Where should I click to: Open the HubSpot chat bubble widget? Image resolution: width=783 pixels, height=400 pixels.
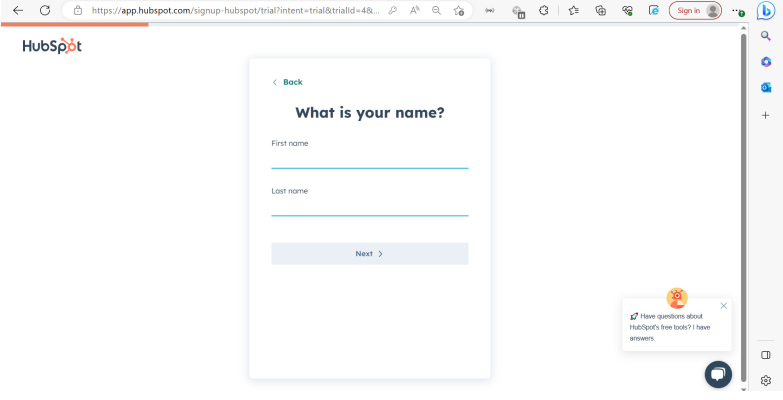(718, 373)
